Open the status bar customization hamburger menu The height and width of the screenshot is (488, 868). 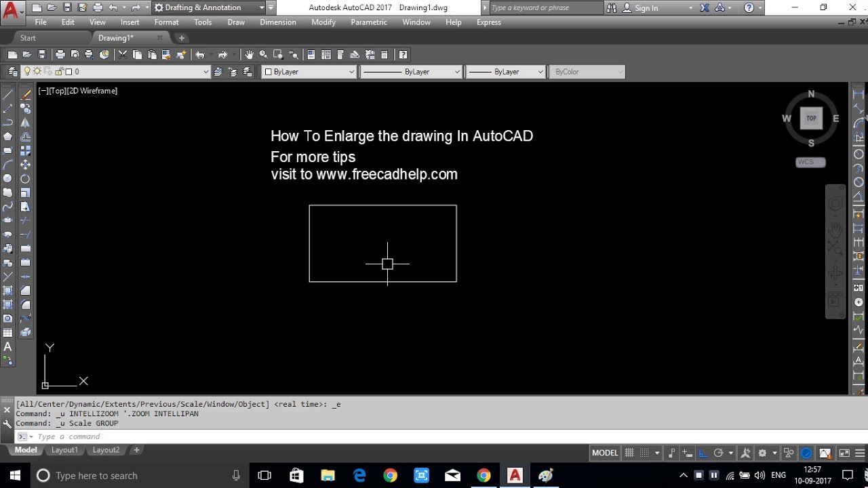[860, 453]
